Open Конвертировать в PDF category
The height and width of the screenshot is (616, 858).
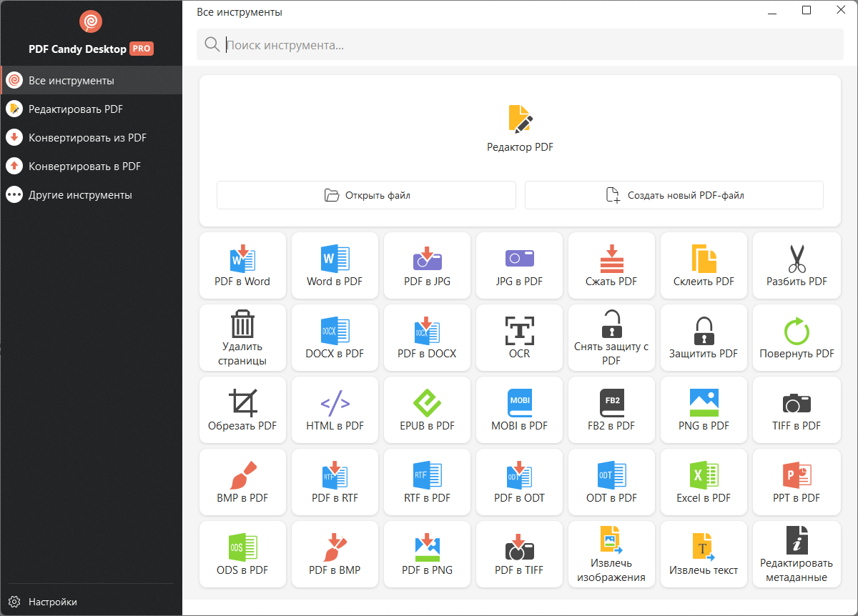(92, 166)
